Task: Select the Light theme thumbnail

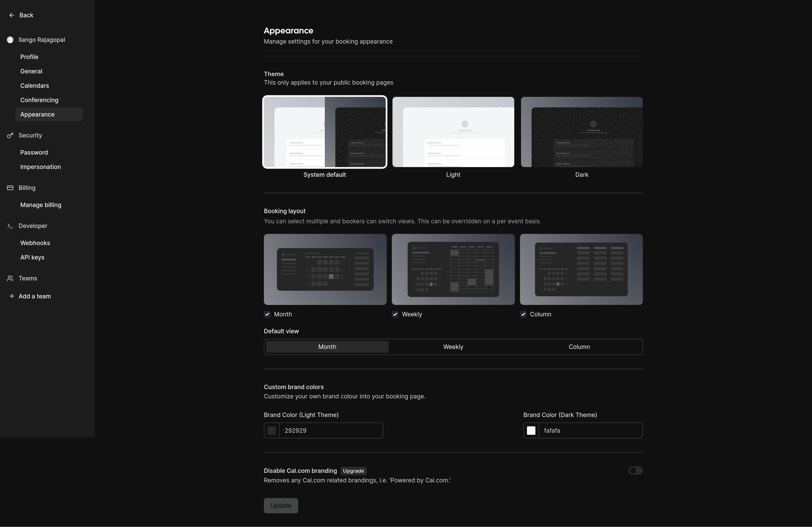Action: (x=453, y=132)
